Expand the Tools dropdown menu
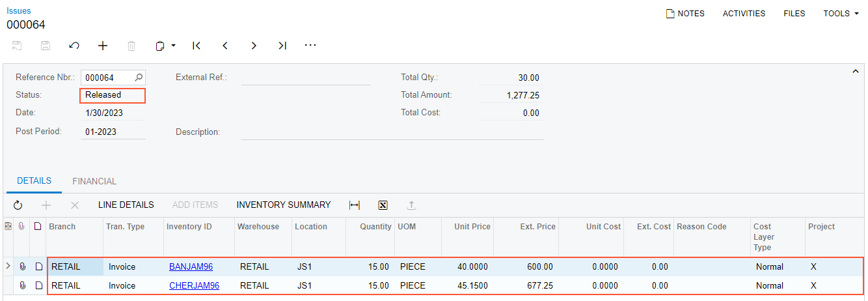The height and width of the screenshot is (301, 868). click(841, 13)
